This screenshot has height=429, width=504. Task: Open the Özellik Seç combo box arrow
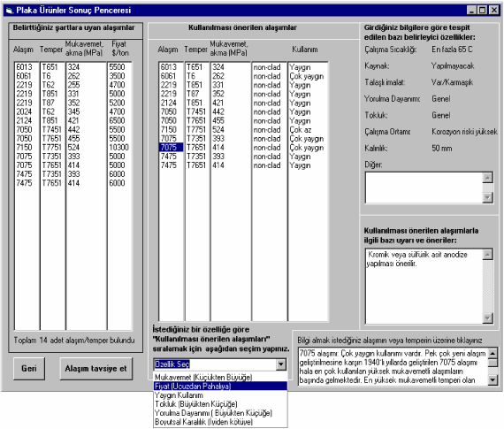point(281,364)
